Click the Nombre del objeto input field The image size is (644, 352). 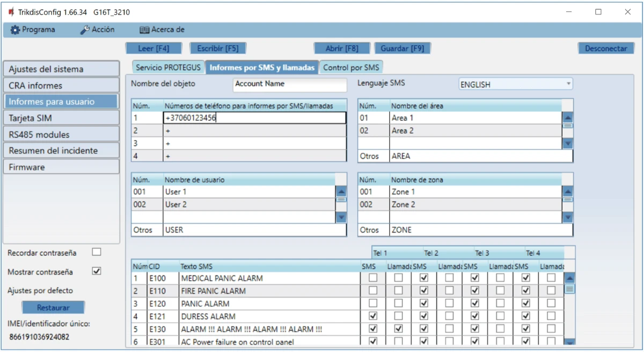(x=290, y=84)
